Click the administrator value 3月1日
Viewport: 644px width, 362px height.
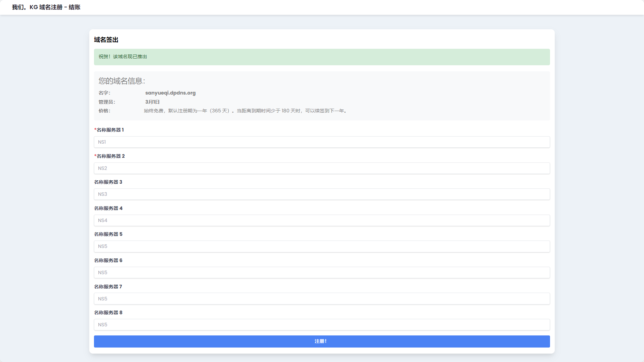click(x=152, y=102)
